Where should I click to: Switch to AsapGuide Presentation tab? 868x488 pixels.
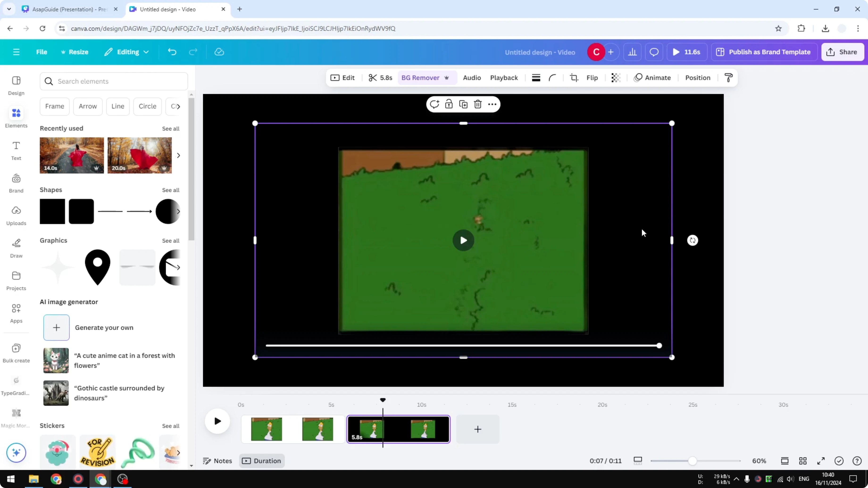pos(69,9)
